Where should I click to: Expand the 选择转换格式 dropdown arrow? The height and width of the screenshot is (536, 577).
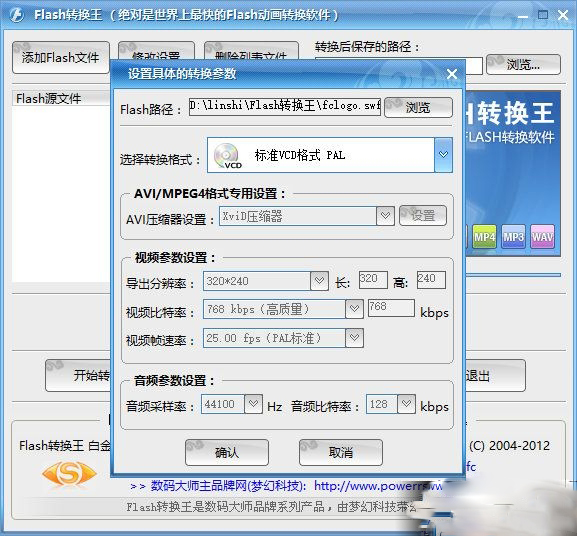[x=443, y=155]
